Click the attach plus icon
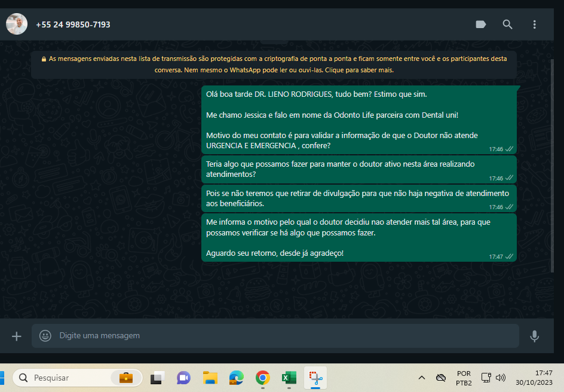564x392 pixels. pos(17,336)
